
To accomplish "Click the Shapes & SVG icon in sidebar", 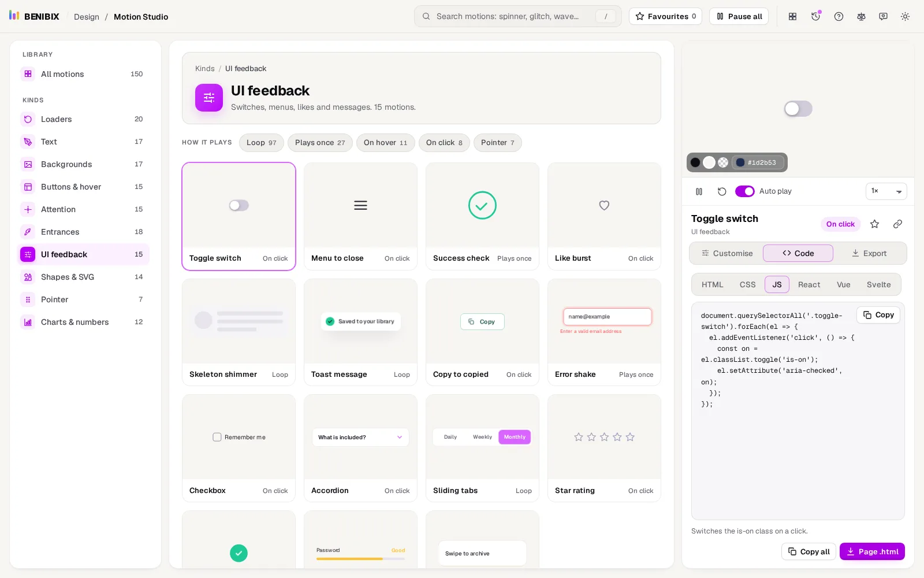I will 28,277.
